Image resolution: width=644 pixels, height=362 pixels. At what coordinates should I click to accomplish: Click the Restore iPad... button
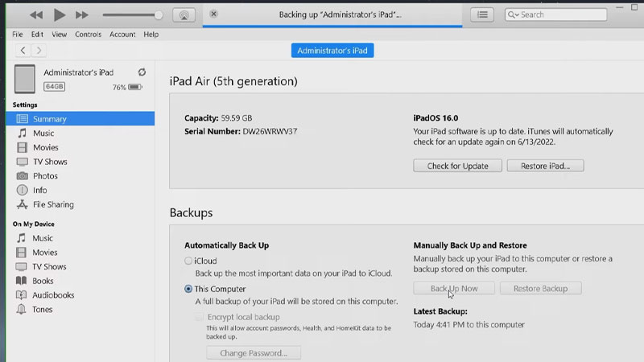coord(545,166)
